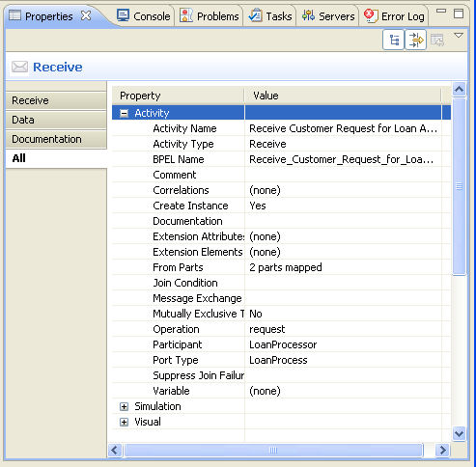
Task: Open the Problems tab
Action: click(210, 16)
